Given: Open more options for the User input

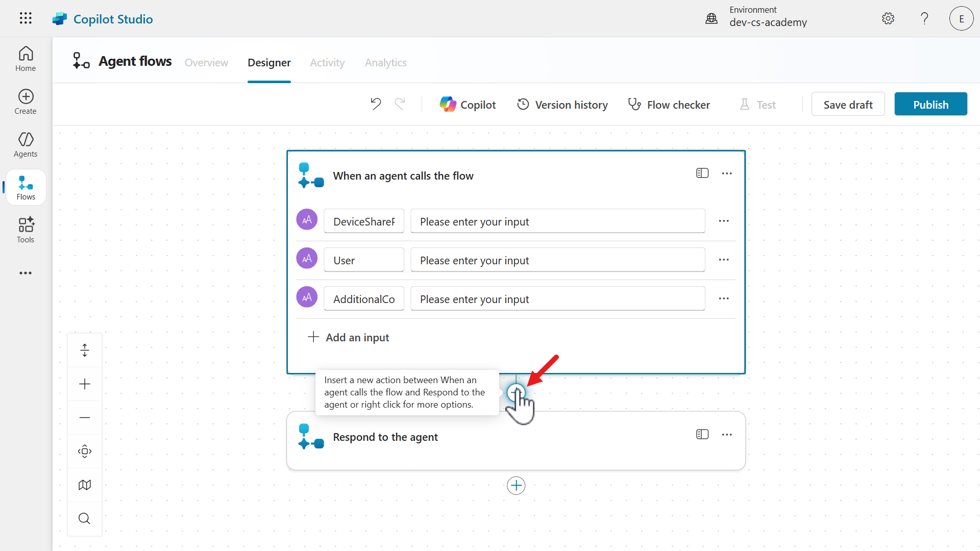Looking at the screenshot, I should pos(724,260).
